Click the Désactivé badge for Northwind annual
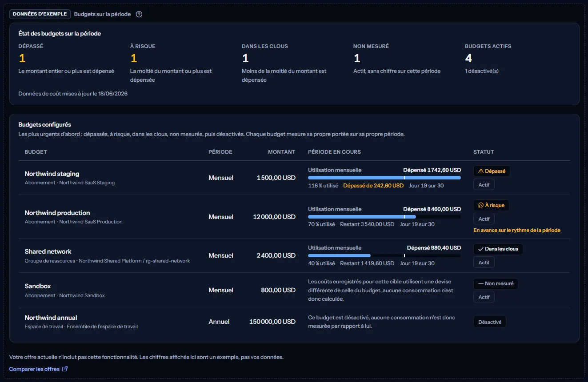588x382 pixels. (x=490, y=322)
